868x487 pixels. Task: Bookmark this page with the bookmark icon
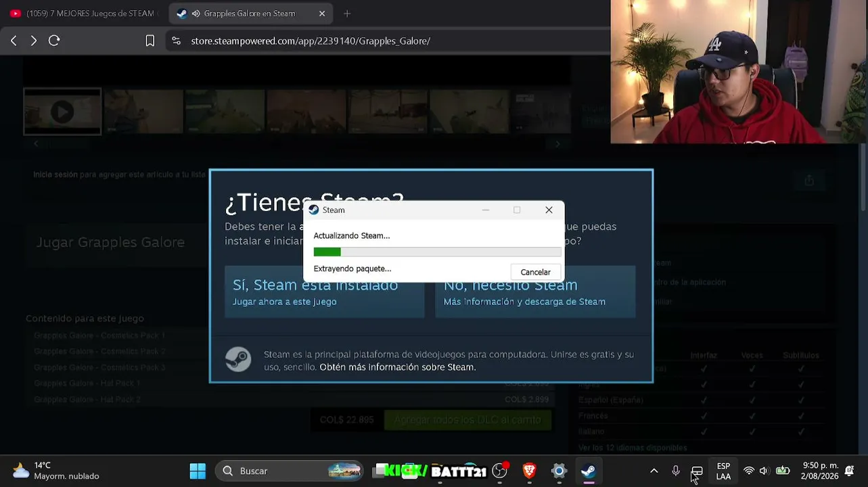click(150, 41)
